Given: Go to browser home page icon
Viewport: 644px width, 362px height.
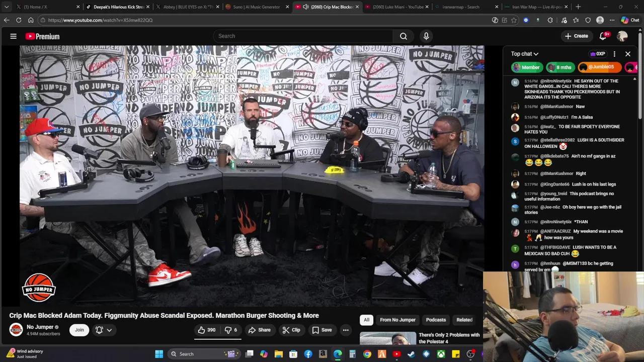Looking at the screenshot, I should tap(31, 20).
